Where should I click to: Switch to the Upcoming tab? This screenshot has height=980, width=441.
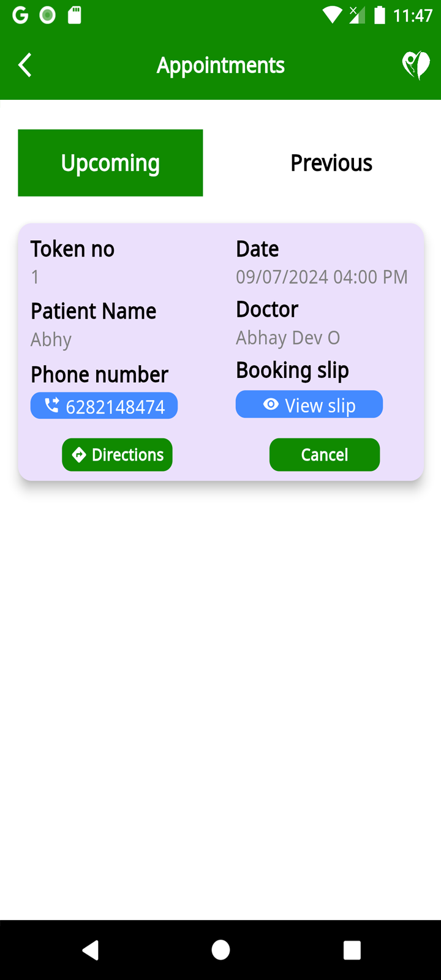(x=110, y=163)
